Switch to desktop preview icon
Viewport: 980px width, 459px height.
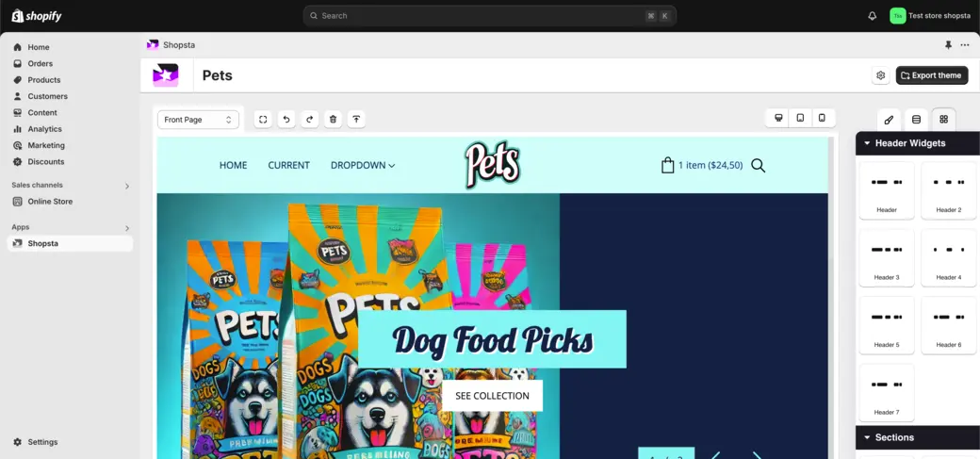click(778, 118)
